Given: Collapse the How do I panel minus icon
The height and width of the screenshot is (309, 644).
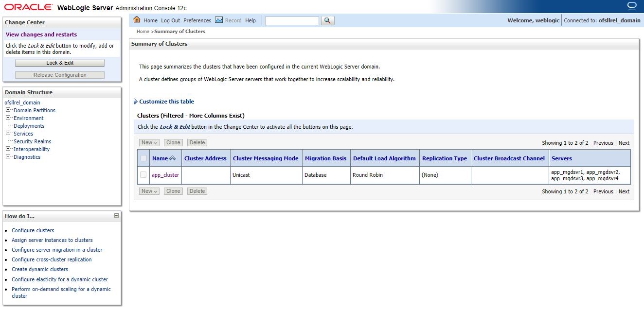Looking at the screenshot, I should tap(116, 215).
